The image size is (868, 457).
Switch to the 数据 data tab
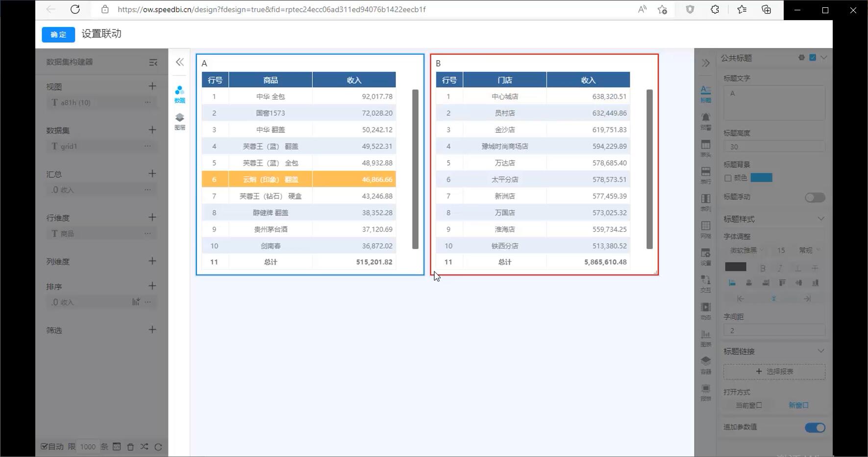[180, 94]
